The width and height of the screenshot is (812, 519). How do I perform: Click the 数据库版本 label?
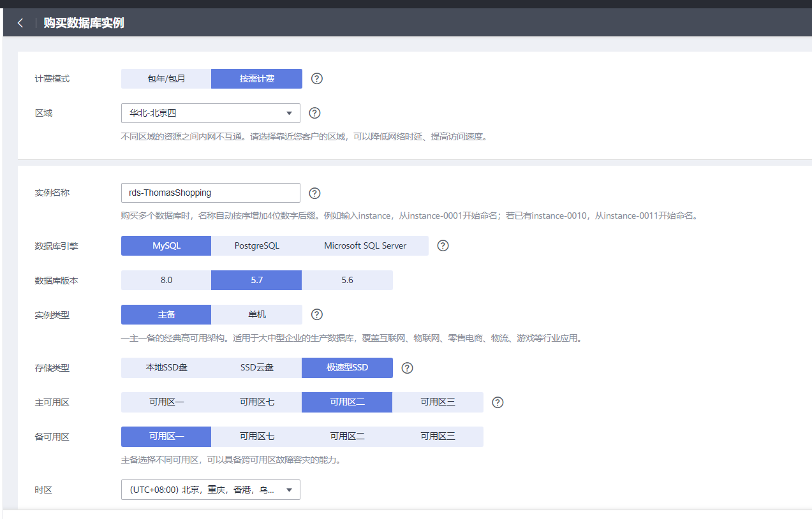click(x=57, y=281)
